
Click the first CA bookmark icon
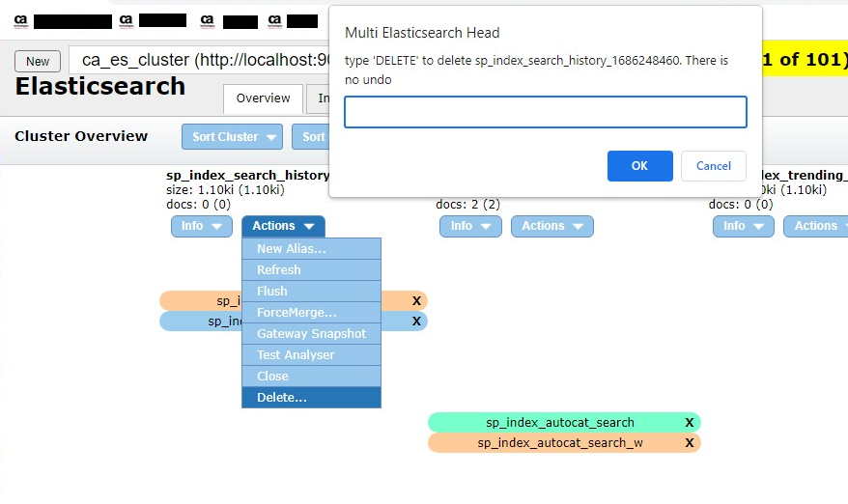point(20,21)
